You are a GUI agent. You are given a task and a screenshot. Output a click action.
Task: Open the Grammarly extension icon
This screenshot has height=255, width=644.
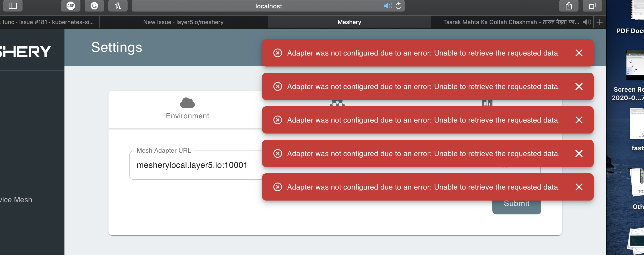[x=94, y=6]
